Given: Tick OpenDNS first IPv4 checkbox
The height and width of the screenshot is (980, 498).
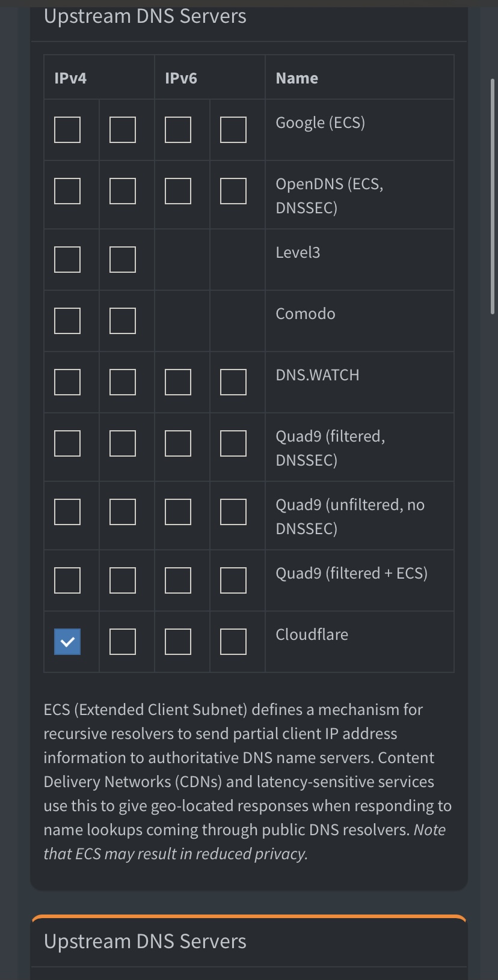Looking at the screenshot, I should click(67, 191).
